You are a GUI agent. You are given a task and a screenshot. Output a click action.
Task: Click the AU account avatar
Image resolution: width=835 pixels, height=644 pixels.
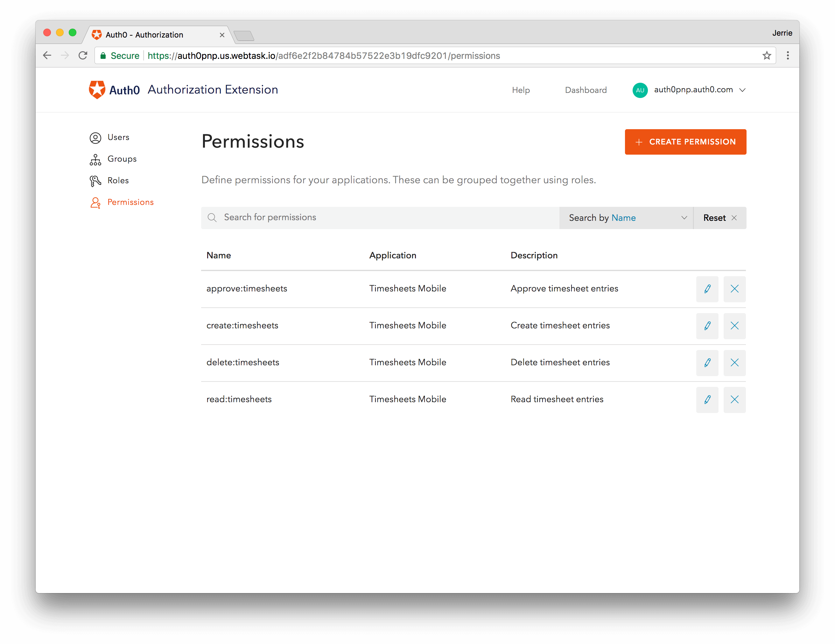click(x=640, y=90)
